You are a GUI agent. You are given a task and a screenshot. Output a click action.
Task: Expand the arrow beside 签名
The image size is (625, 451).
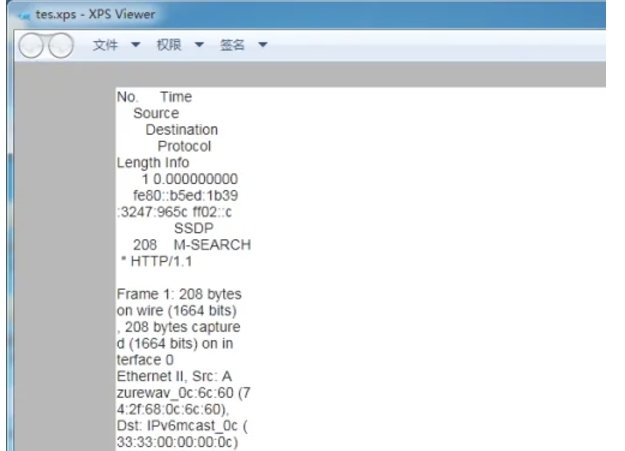pos(263,45)
